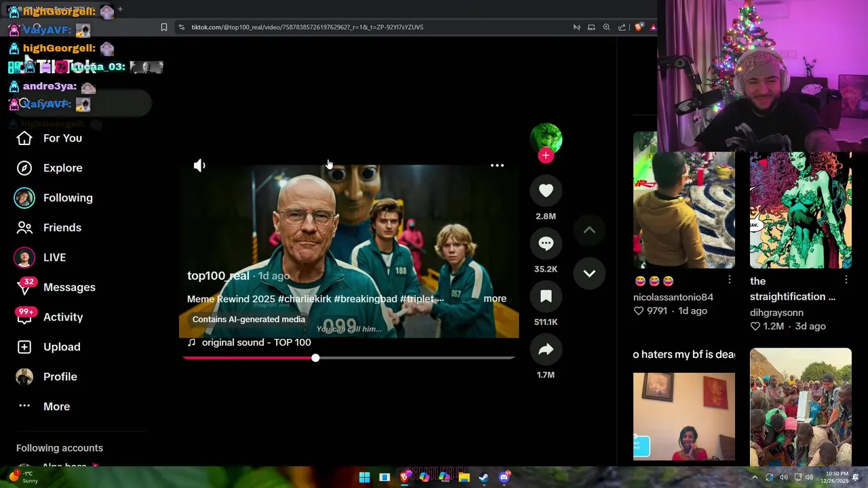Go to next video down chevron
Viewport: 868px width, 488px height.
[589, 274]
